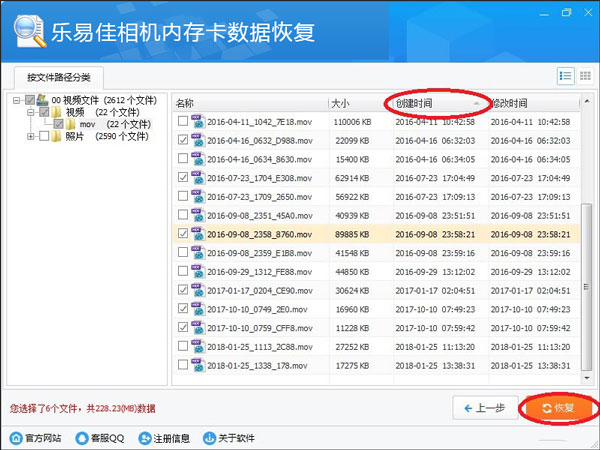Minimize the recovery software window
This screenshot has width=600, height=450.
(544, 14)
